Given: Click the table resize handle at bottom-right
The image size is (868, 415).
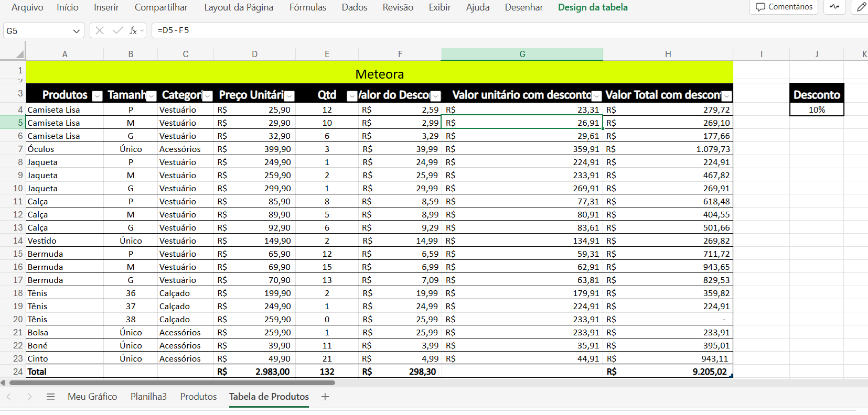Looking at the screenshot, I should tap(731, 376).
